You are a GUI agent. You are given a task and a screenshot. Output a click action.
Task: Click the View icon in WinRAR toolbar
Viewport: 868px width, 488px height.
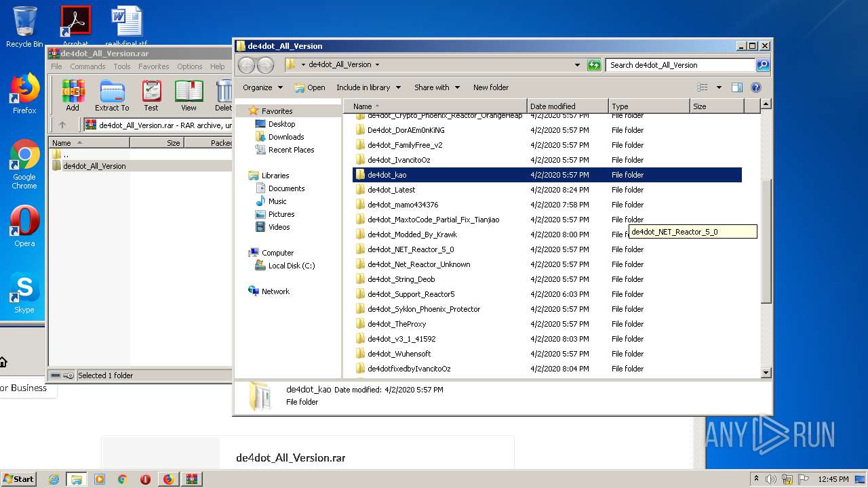pyautogui.click(x=189, y=95)
